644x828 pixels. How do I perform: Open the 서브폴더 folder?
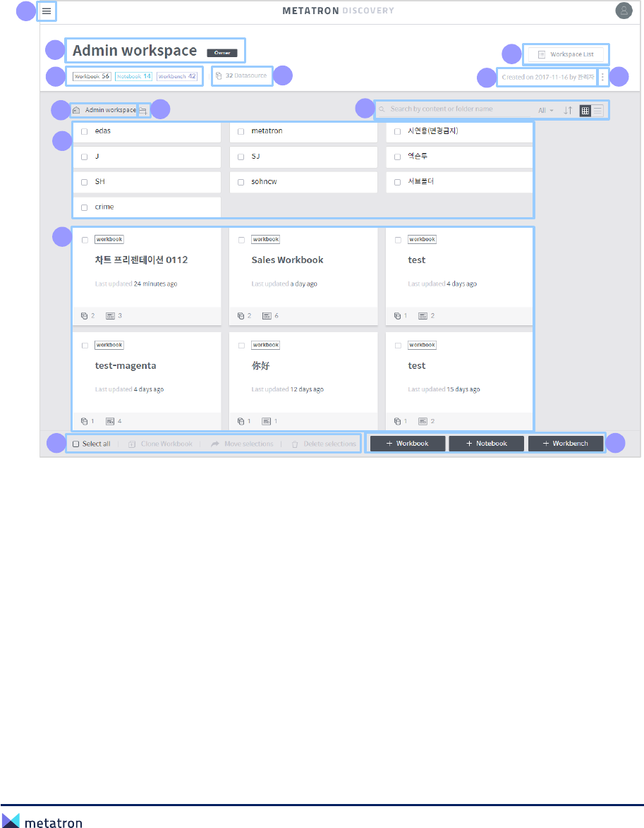click(459, 182)
